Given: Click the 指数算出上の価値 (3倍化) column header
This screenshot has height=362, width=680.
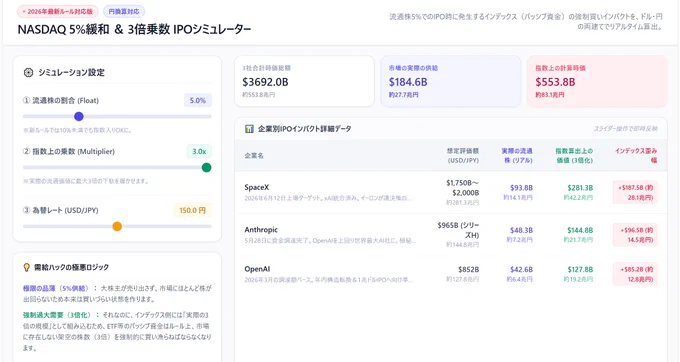Looking at the screenshot, I should [574, 156].
